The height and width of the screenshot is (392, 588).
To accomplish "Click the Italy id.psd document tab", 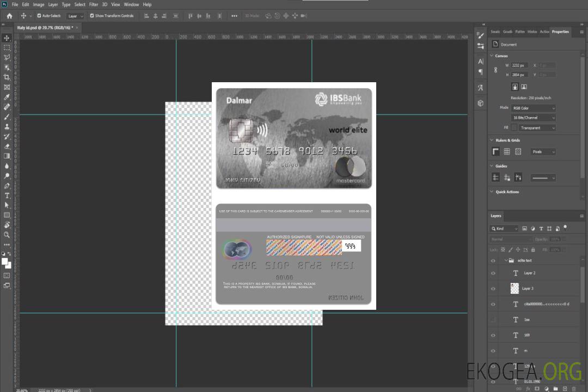I will 45,27.
